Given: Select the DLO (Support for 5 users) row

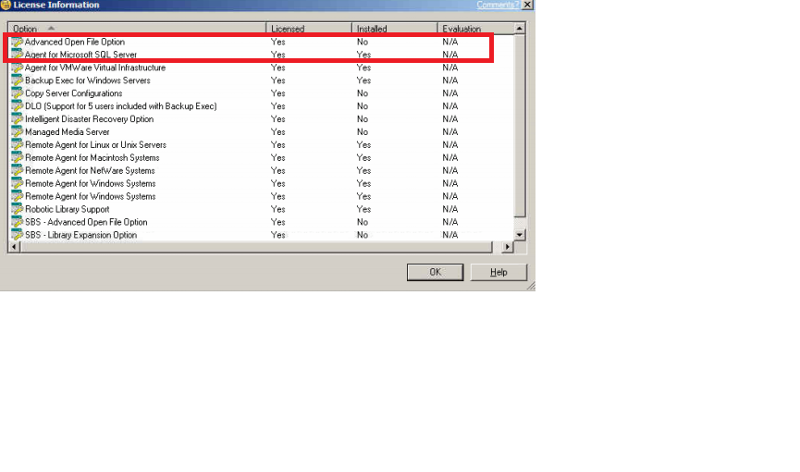Looking at the screenshot, I should [x=261, y=106].
